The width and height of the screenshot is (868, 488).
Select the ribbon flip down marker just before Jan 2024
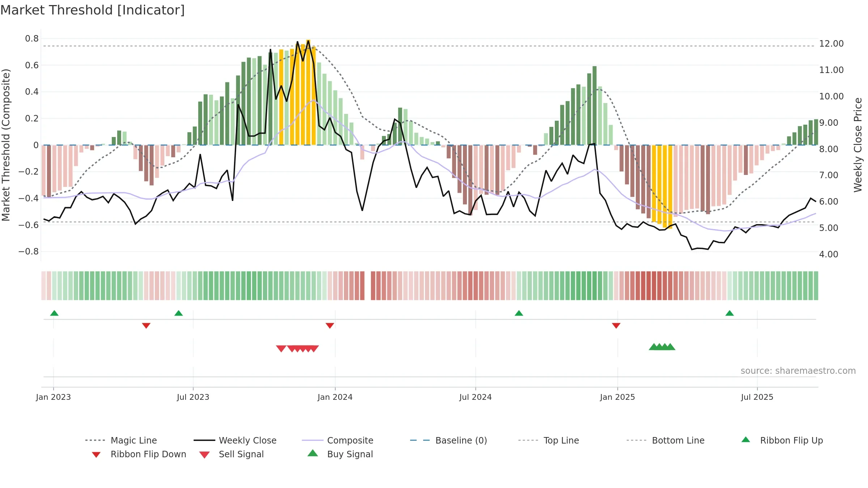[330, 326]
